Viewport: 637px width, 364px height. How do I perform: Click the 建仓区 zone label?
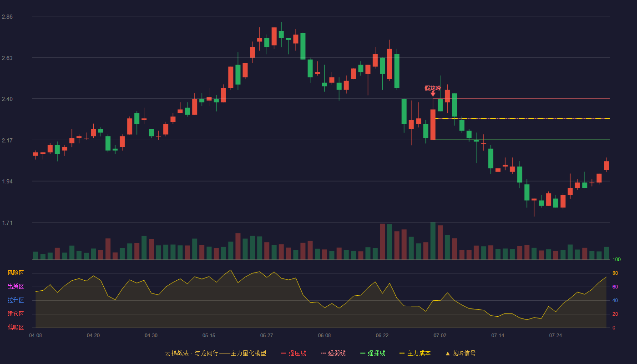(15, 314)
